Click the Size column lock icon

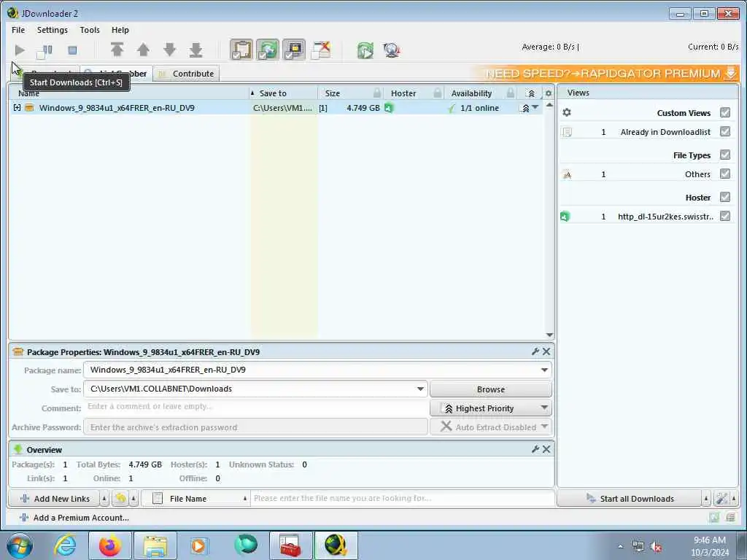click(x=377, y=93)
